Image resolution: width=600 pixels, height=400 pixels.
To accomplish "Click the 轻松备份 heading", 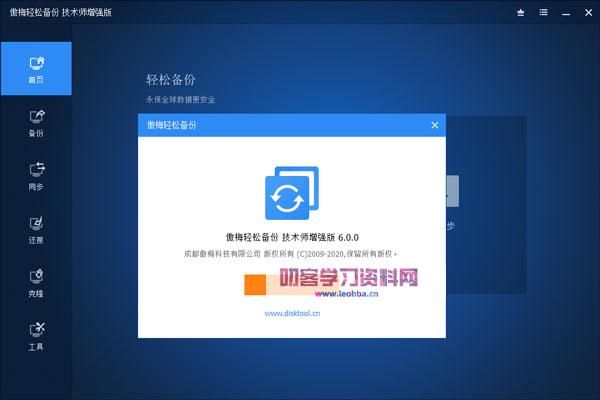I will click(x=171, y=80).
